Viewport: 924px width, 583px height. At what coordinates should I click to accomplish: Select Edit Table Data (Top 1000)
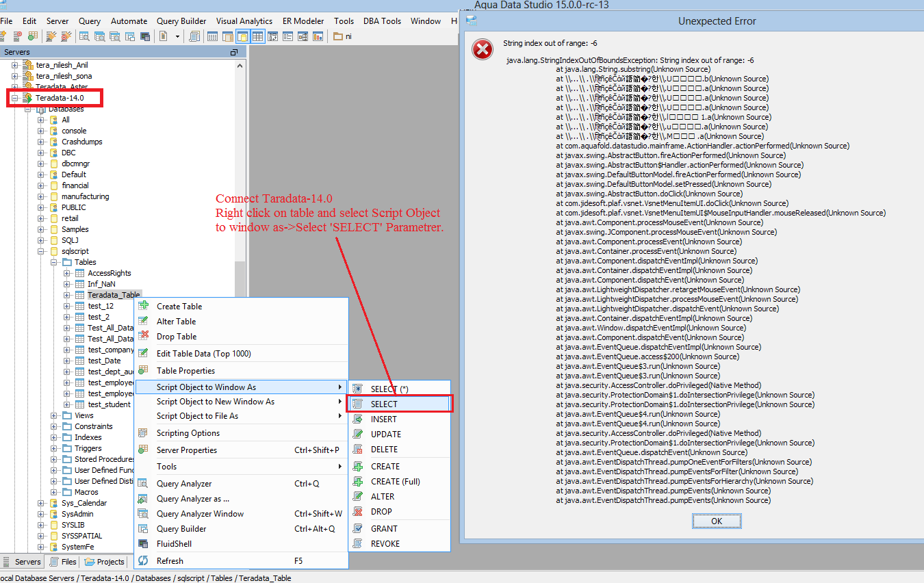(241, 354)
